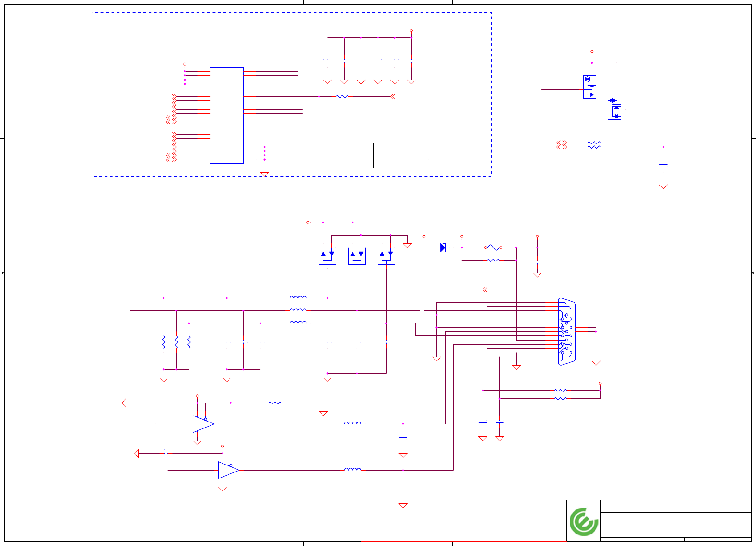Select the large rectangular IC symbol
This screenshot has width=756, height=546.
click(227, 115)
